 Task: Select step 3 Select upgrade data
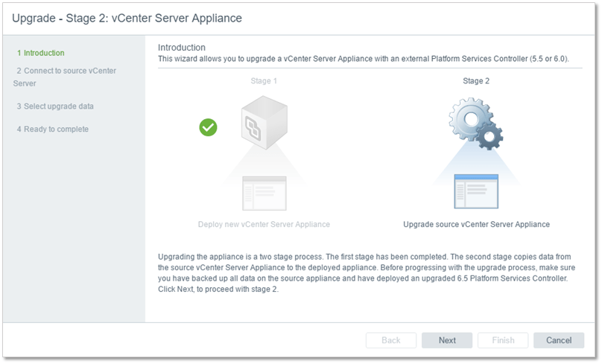click(x=55, y=106)
